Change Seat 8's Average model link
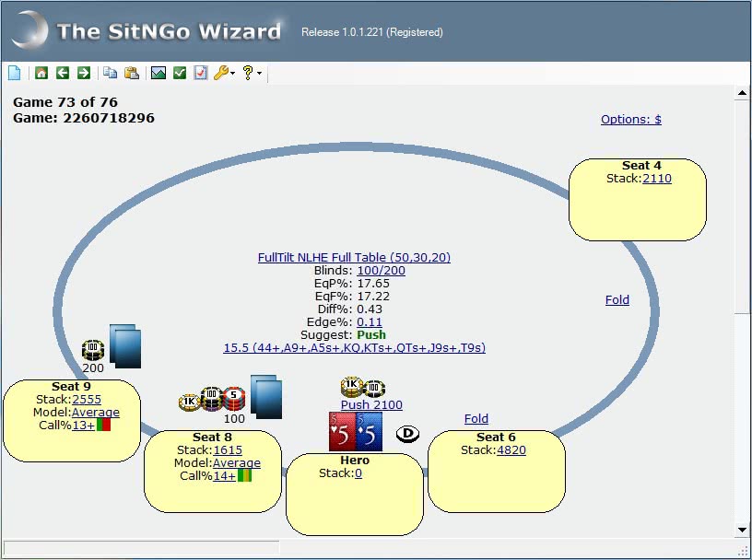 coord(237,463)
